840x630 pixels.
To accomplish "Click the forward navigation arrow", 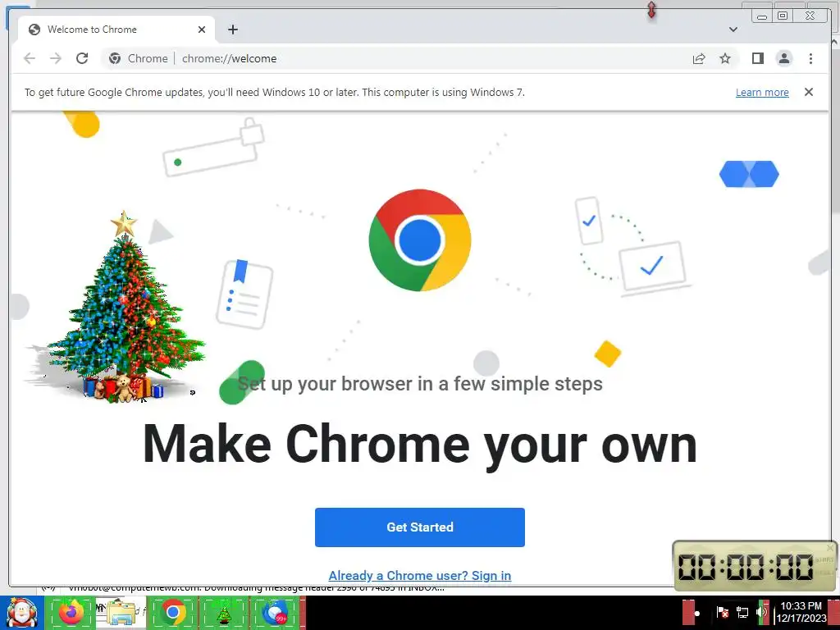I will click(56, 58).
